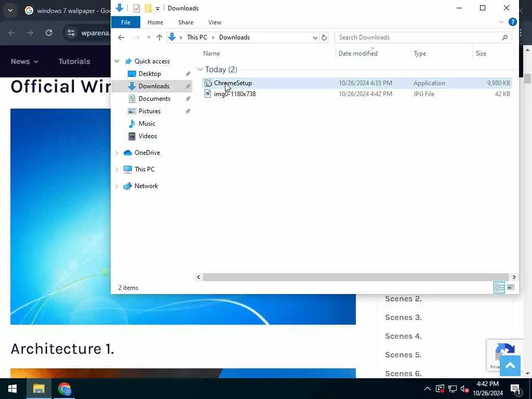Open Network in navigation pane

click(146, 186)
